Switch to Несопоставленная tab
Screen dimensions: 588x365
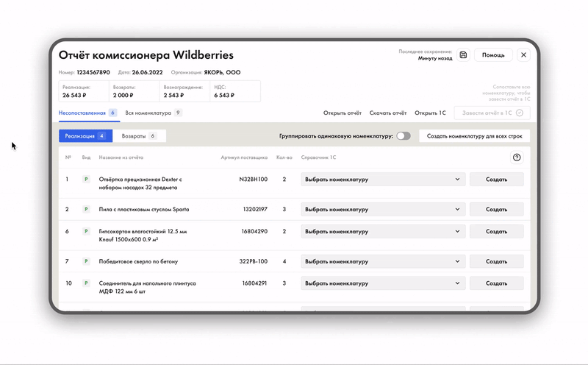88,113
